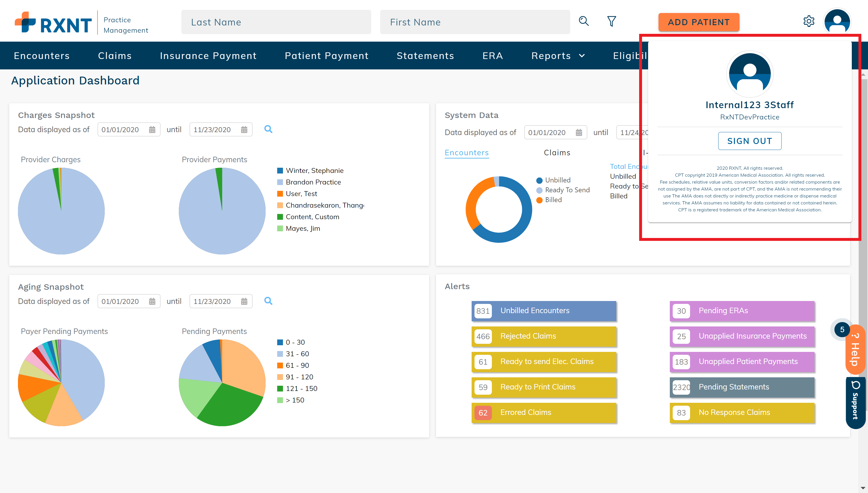Viewport: 868px width, 493px height.
Task: Click the user profile avatar icon
Action: [837, 21]
